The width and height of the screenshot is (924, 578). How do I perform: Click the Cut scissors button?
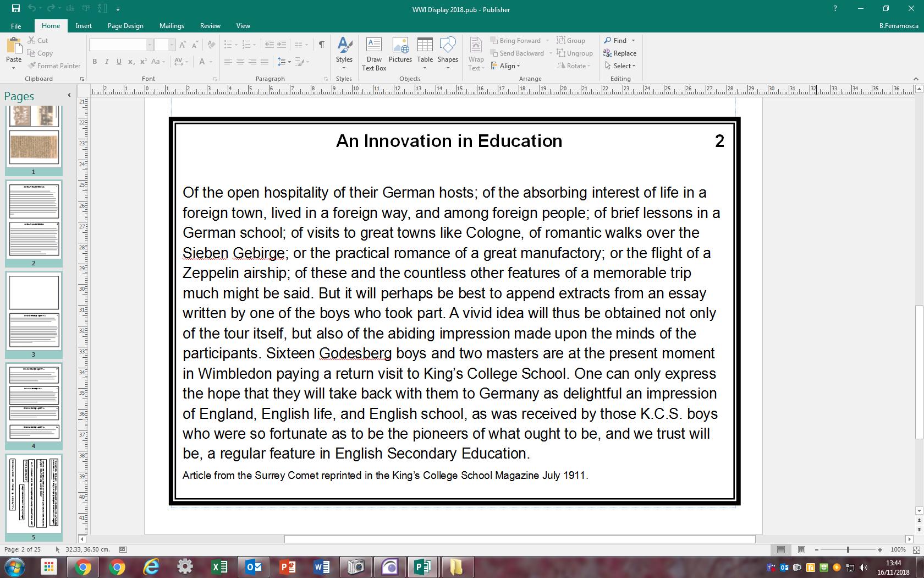tap(38, 41)
